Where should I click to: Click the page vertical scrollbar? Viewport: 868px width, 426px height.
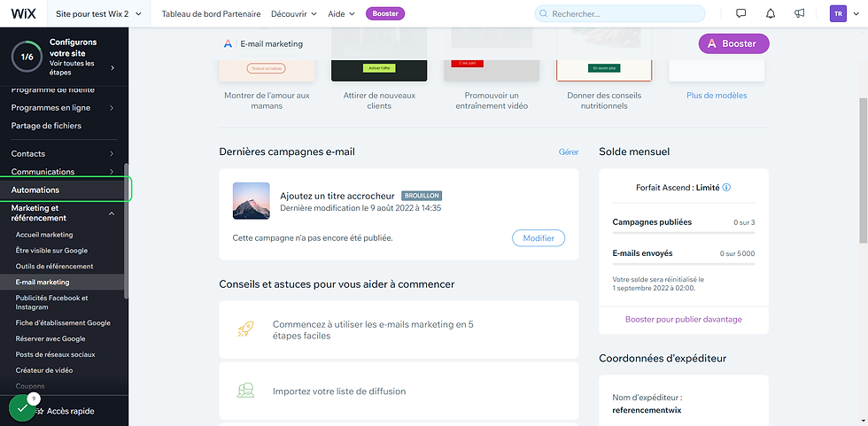(x=863, y=170)
